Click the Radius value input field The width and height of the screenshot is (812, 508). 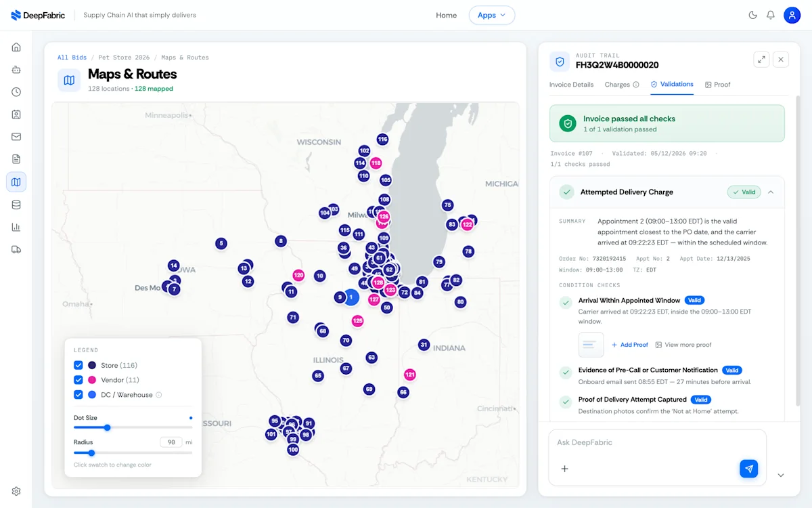171,442
